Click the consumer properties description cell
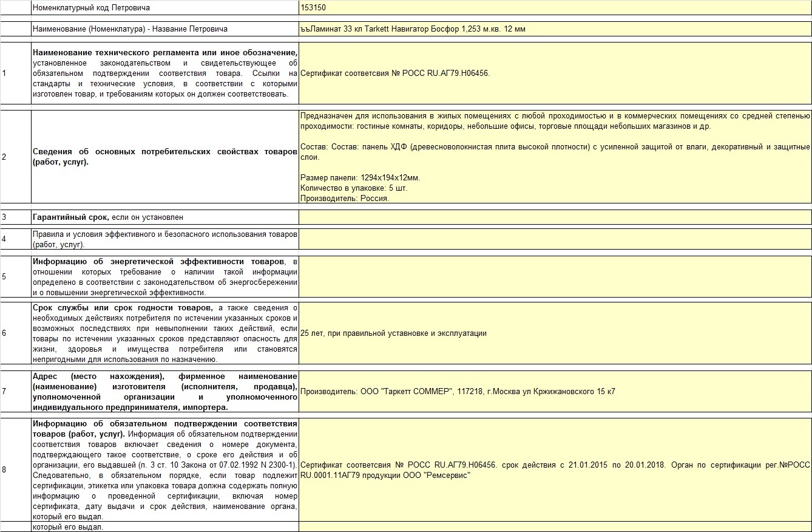The image size is (812, 532). (555, 157)
